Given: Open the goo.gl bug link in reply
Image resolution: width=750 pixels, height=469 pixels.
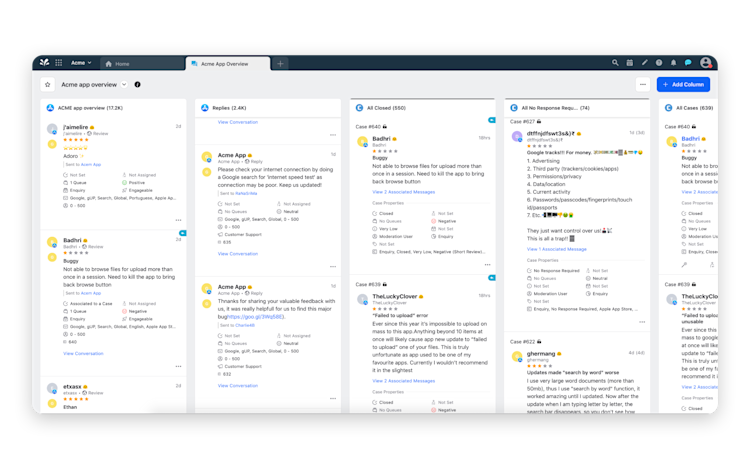Looking at the screenshot, I should (x=255, y=317).
